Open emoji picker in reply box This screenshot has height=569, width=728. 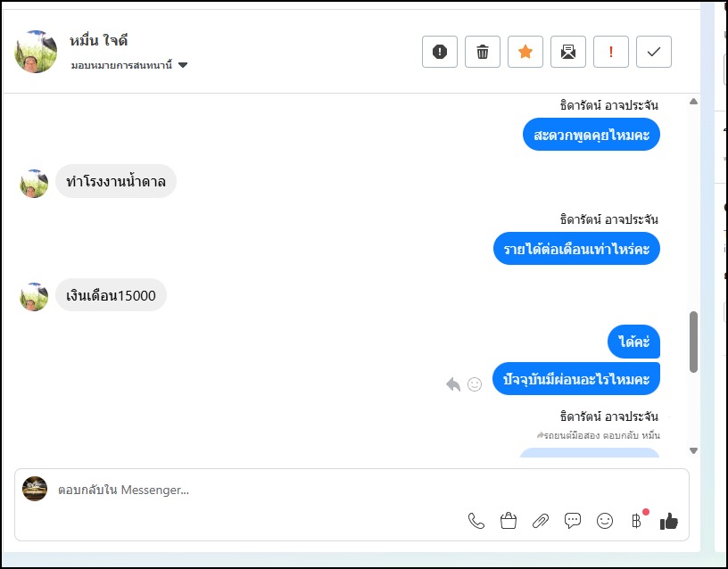coord(605,521)
